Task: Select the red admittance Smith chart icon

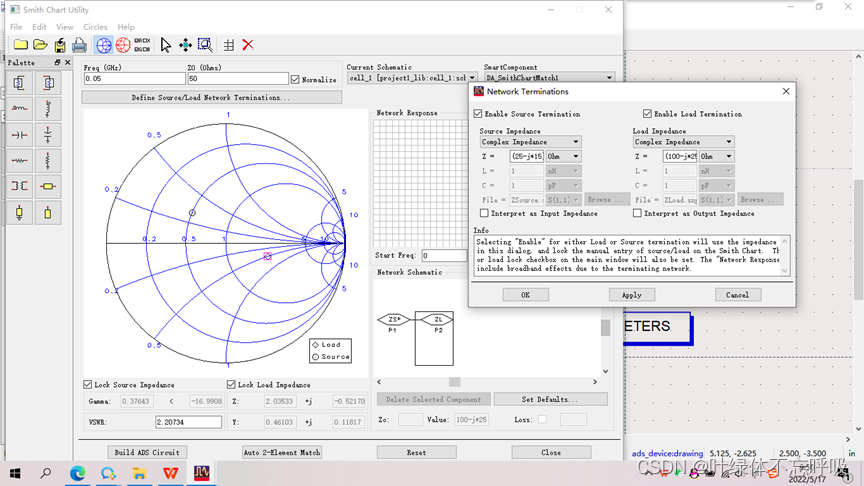Action: [123, 45]
